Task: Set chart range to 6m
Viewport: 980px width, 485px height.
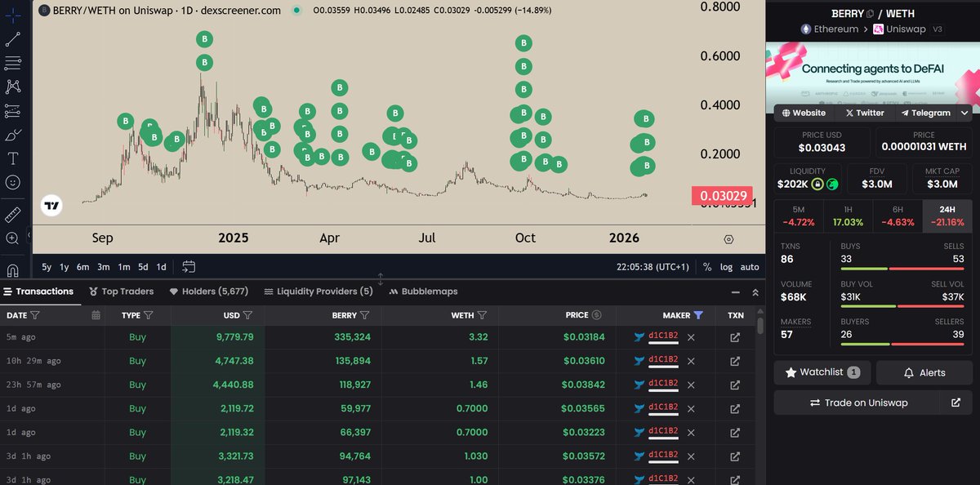Action: tap(83, 267)
